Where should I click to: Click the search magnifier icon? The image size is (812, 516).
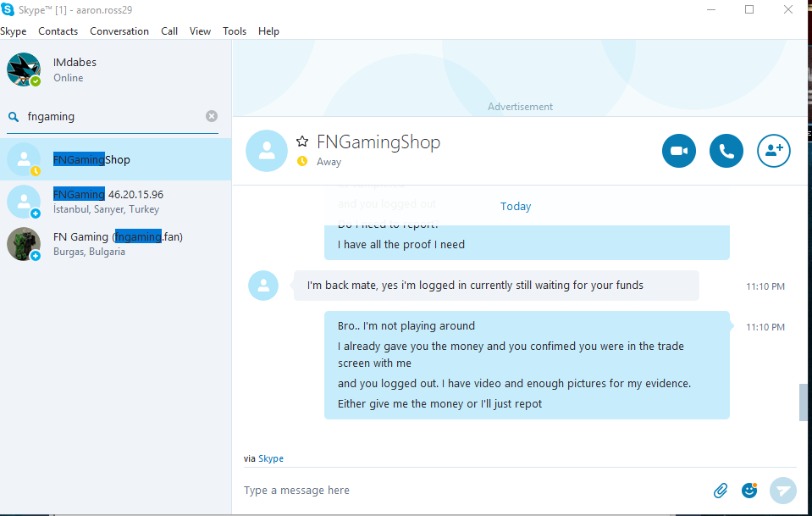tap(14, 117)
